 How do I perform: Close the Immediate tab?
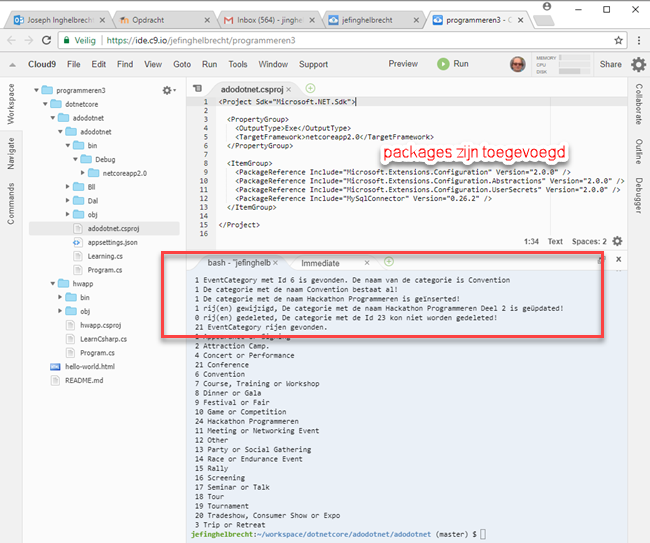click(x=367, y=263)
